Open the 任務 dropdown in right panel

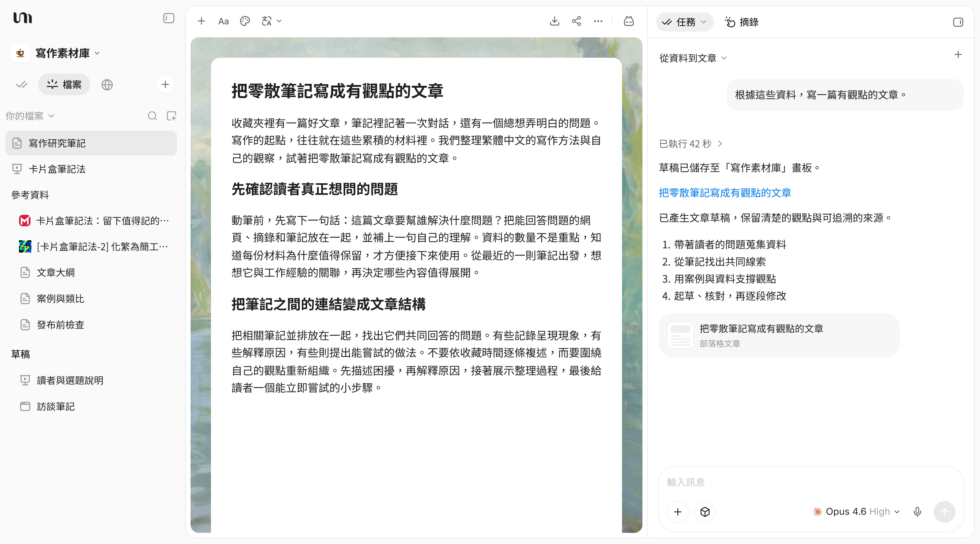(x=684, y=22)
